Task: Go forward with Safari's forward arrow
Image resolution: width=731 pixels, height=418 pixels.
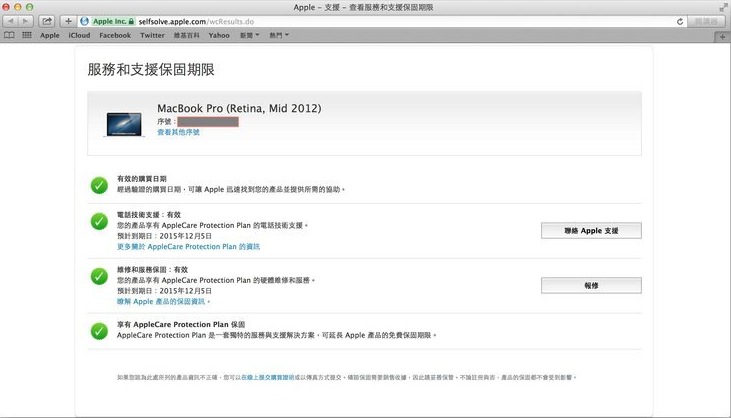Action: point(26,21)
